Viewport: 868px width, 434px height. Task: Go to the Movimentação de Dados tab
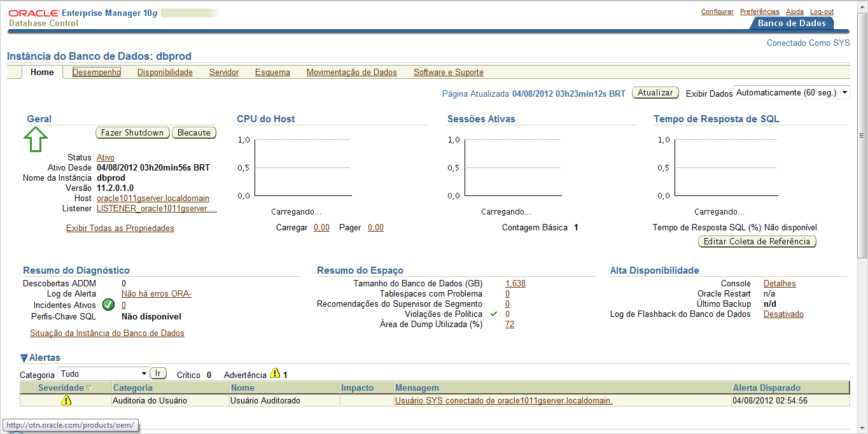coord(351,73)
